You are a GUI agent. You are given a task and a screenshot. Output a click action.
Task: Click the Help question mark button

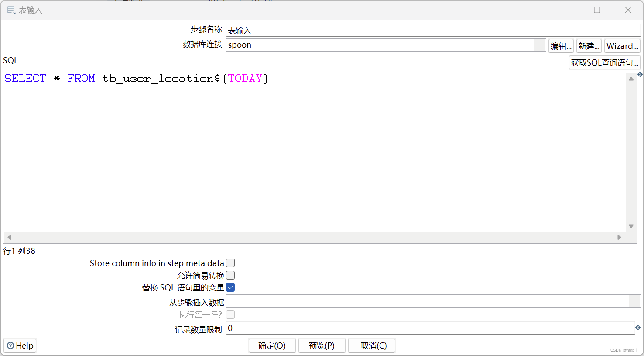point(20,346)
